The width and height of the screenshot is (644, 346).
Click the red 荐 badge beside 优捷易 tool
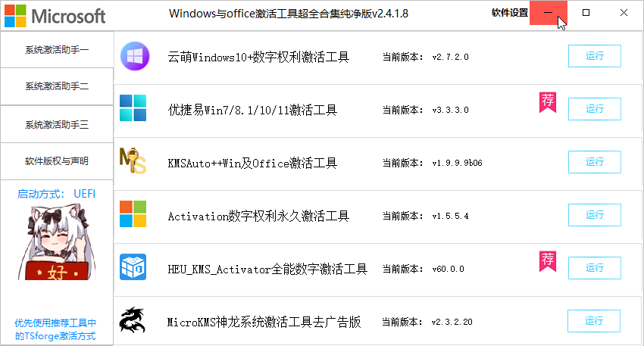[548, 103]
